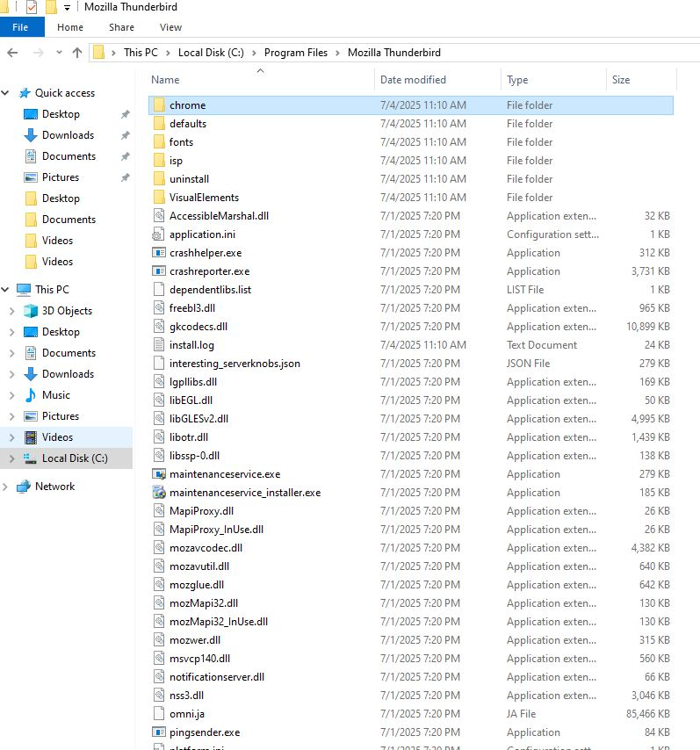Open Customize Quick Access Toolbar dropdown
Image resolution: width=700 pixels, height=750 pixels.
[67, 8]
